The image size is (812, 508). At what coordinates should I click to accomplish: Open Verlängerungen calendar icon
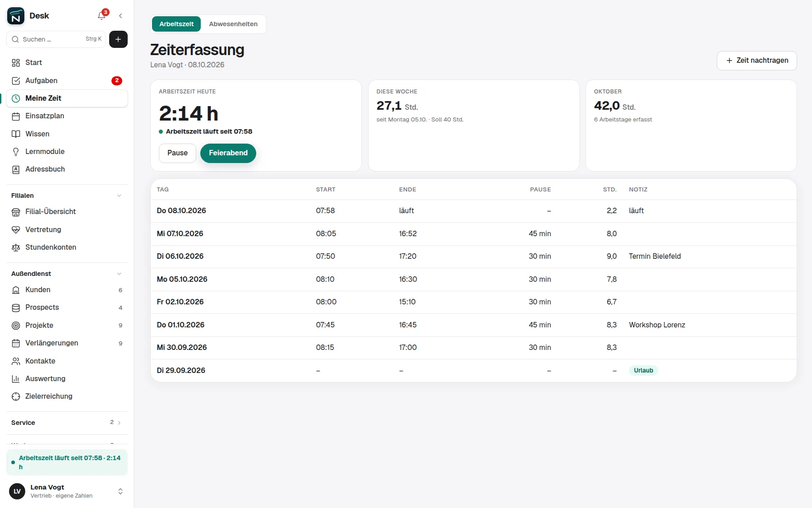(x=16, y=343)
